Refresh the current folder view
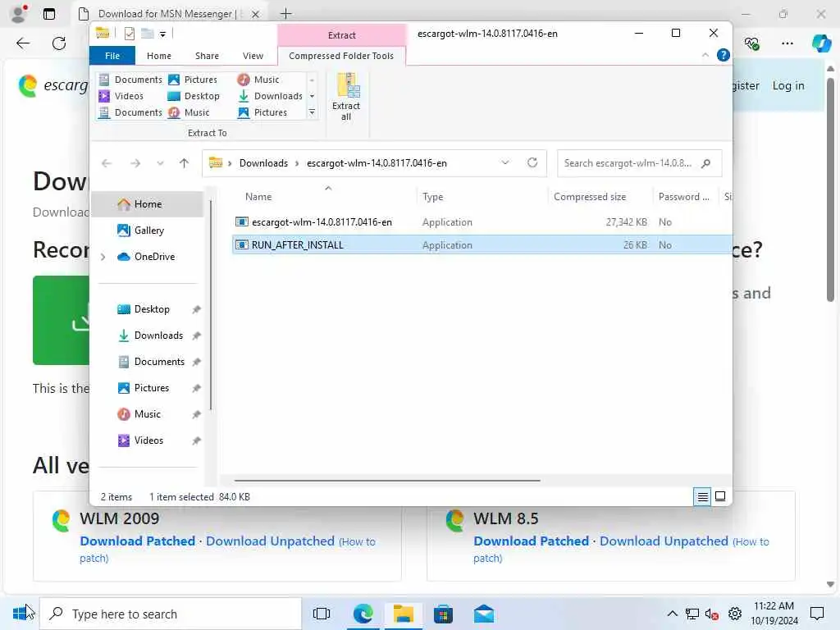The image size is (840, 630). pos(532,162)
